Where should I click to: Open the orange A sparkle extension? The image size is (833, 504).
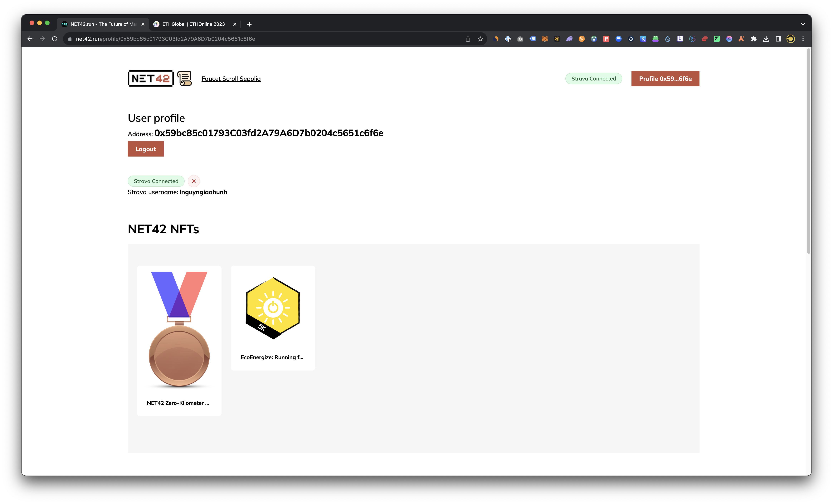click(741, 39)
